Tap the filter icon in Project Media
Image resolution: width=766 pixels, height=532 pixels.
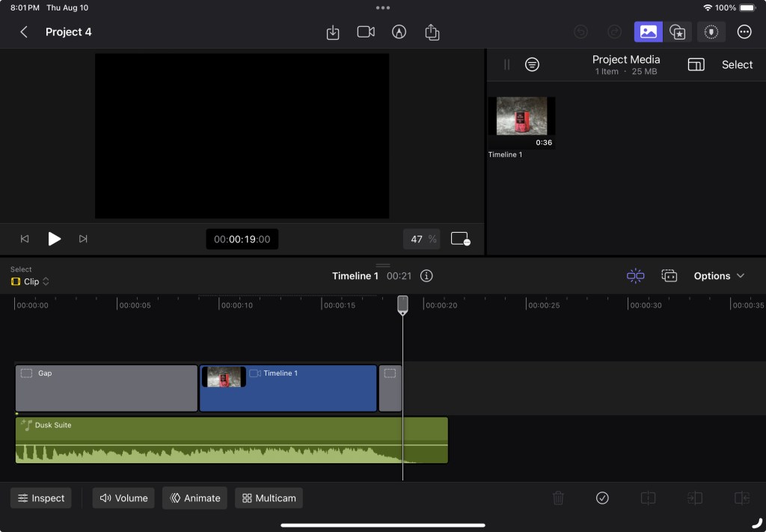pos(532,65)
